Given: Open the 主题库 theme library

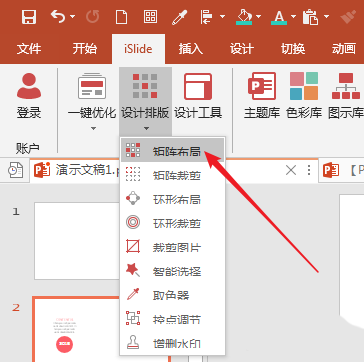Looking at the screenshot, I should point(262,97).
